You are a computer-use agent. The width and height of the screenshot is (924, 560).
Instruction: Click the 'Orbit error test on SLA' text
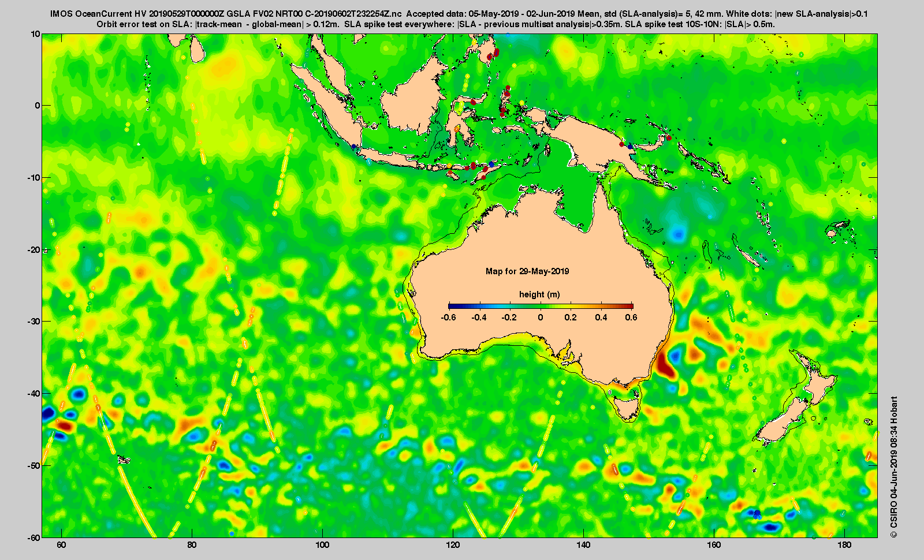(x=144, y=24)
